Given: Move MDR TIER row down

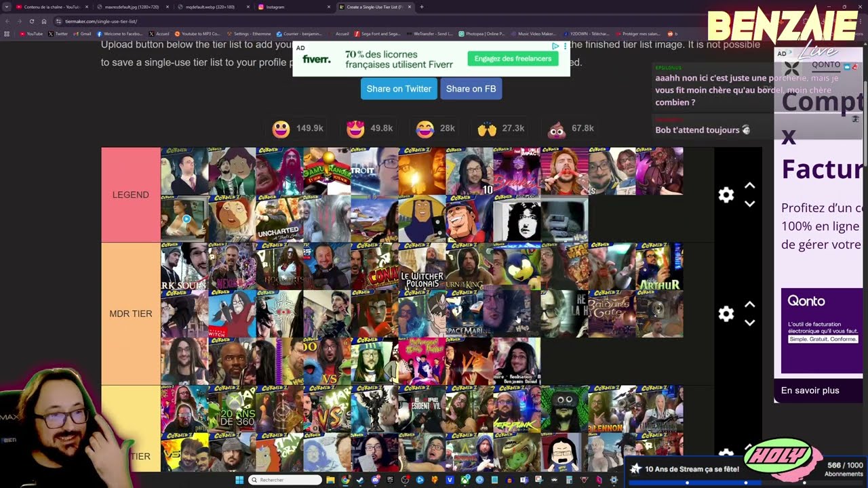Looking at the screenshot, I should [750, 323].
